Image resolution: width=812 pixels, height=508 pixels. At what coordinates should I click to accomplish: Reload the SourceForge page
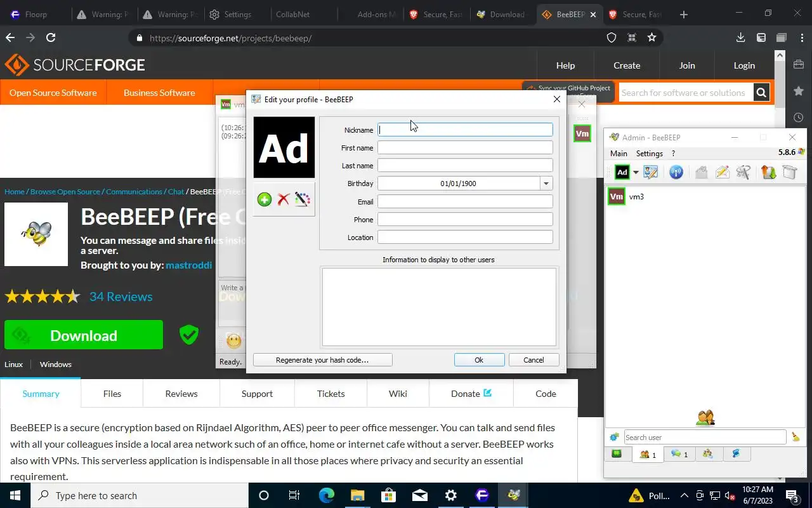click(51, 37)
